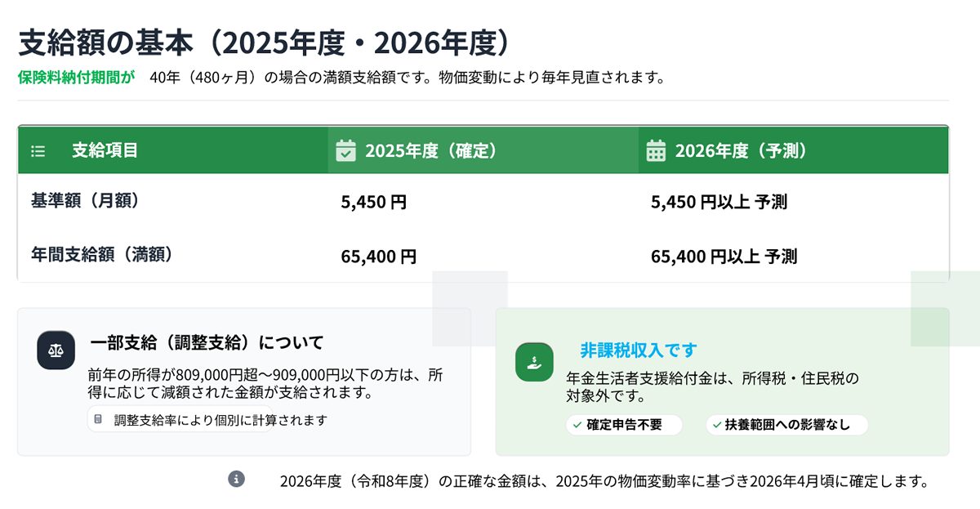The height and width of the screenshot is (509, 980).
Task: Click the 2025年度 value 65,400 円
Action: click(x=378, y=257)
